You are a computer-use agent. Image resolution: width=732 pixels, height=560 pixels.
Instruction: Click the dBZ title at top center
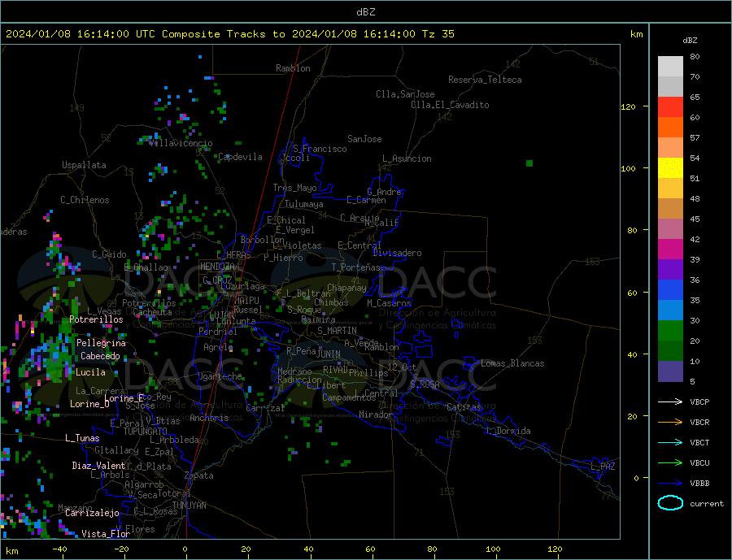[x=365, y=12]
